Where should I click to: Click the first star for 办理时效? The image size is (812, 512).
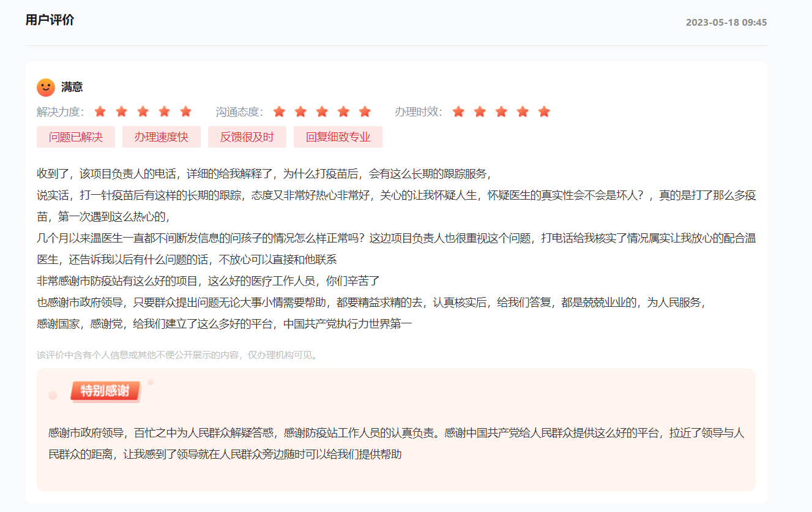tap(458, 111)
